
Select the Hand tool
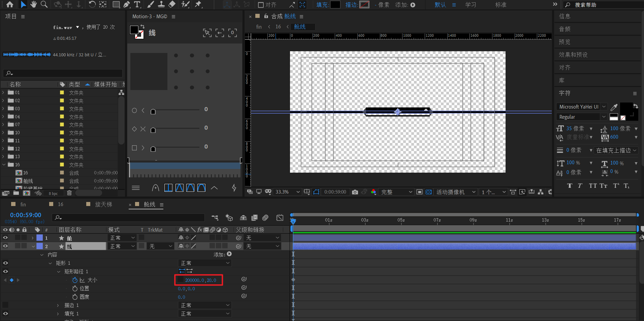click(33, 4)
